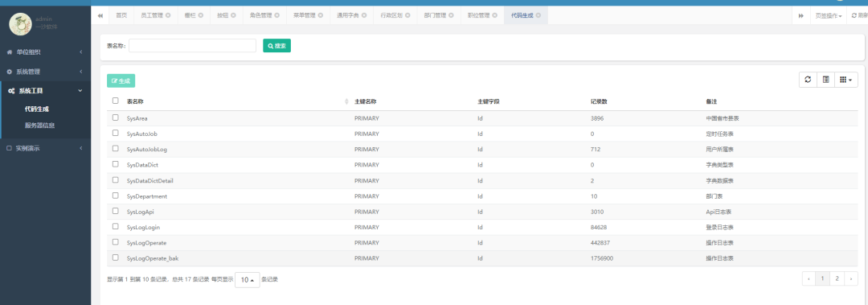Click the admin avatar image
868x305 pixels.
coord(20,24)
